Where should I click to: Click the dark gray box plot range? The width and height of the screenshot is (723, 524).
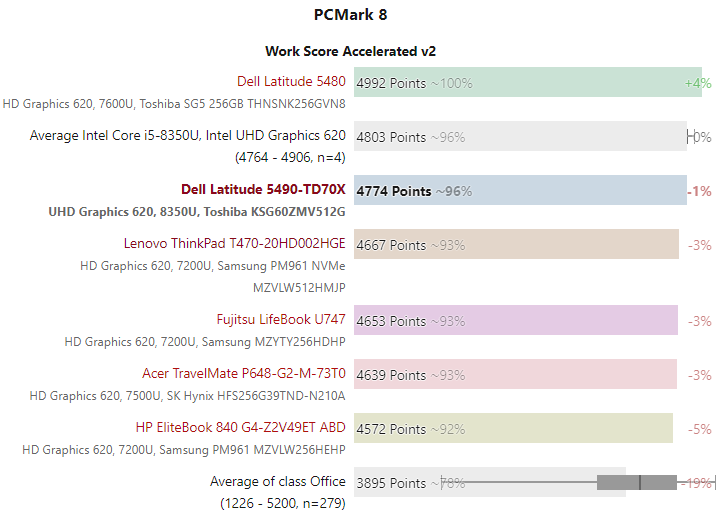coord(637,482)
